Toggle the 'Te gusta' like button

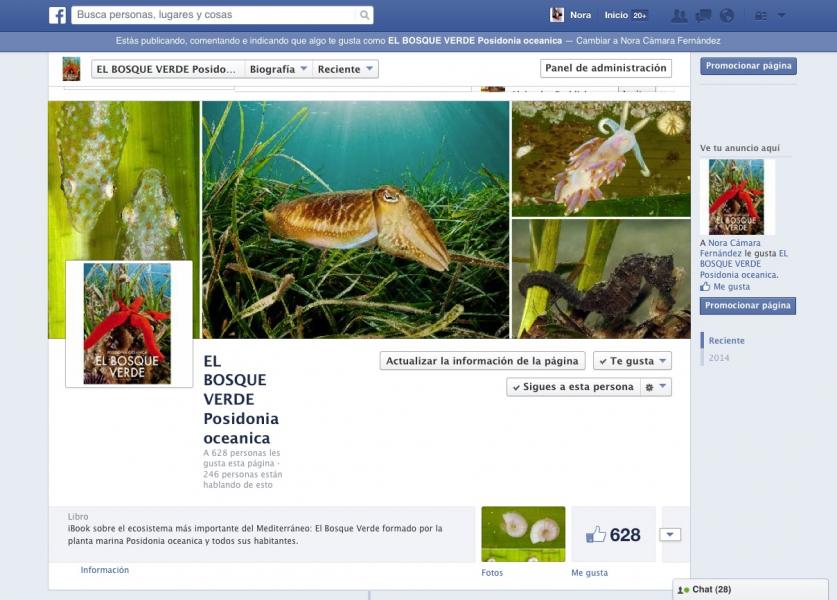coord(632,361)
